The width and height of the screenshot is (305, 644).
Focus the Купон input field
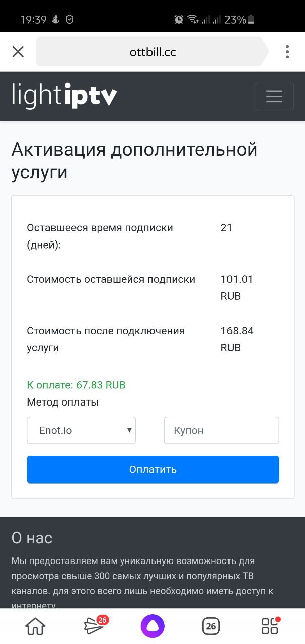(221, 430)
